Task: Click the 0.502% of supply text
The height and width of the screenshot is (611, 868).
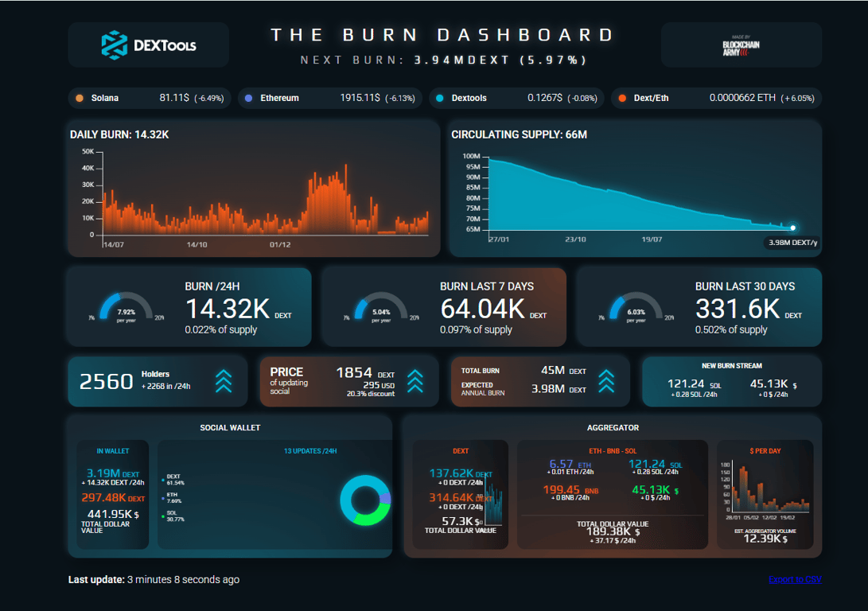Action: pos(730,330)
